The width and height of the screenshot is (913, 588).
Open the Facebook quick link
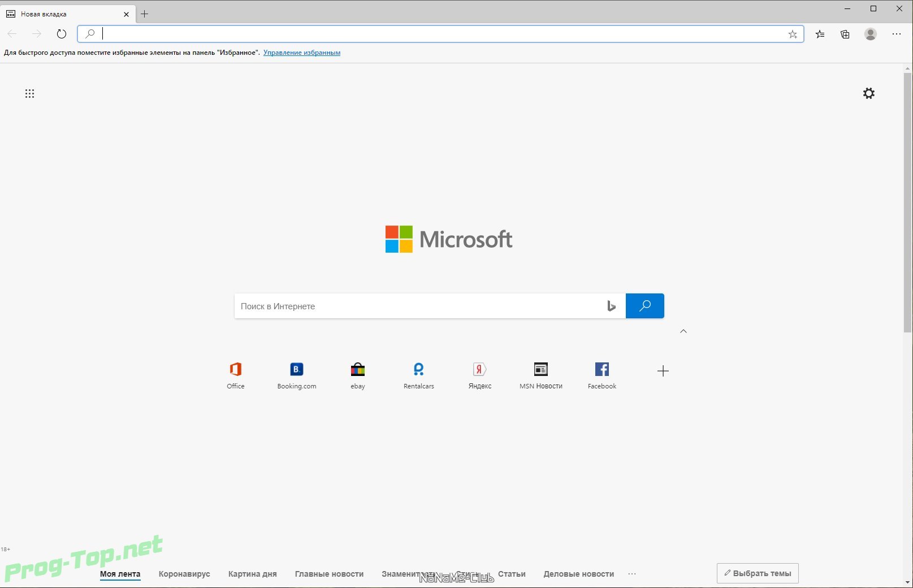pos(602,376)
